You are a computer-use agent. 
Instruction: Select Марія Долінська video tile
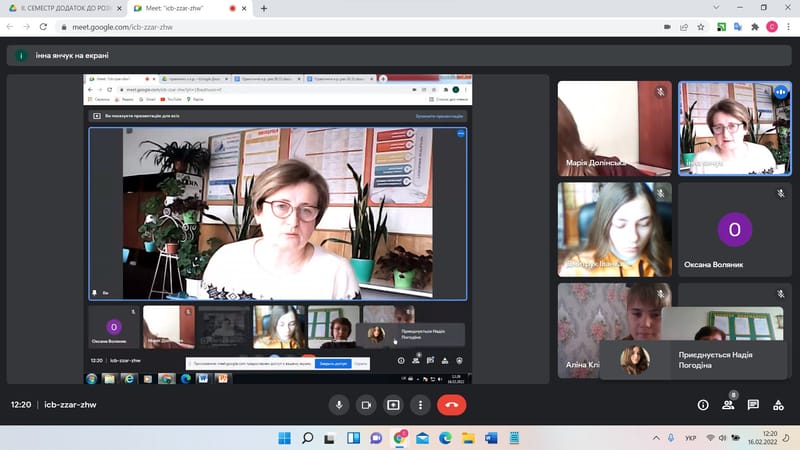[614, 128]
